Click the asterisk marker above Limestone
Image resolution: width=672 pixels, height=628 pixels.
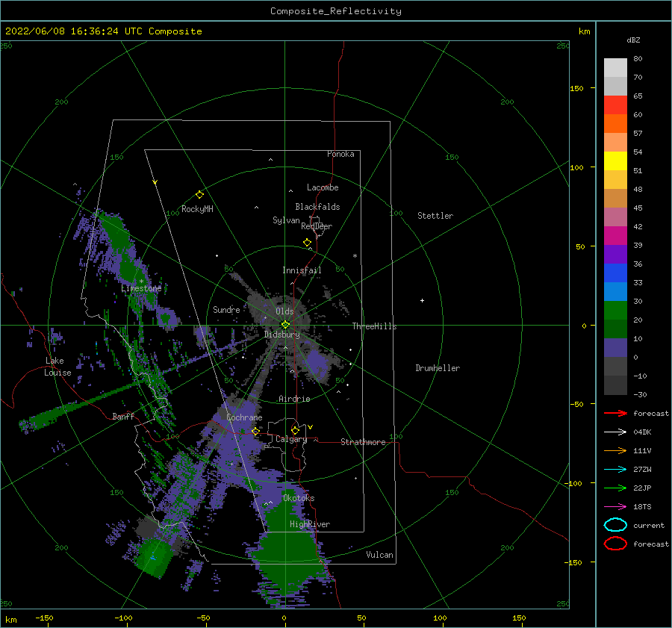click(x=141, y=282)
